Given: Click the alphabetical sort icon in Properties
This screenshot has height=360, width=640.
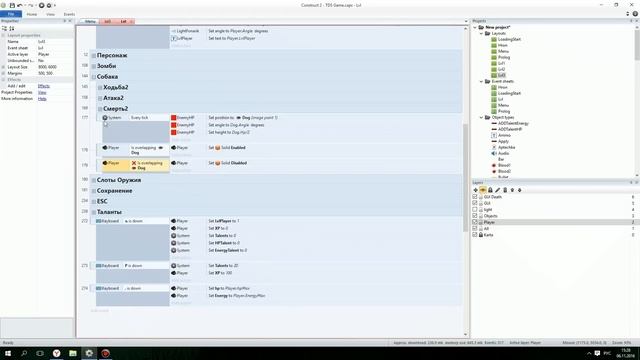Looking at the screenshot, I should click(x=12, y=29).
